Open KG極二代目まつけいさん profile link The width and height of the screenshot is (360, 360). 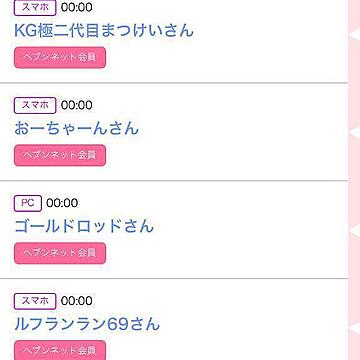[x=104, y=30]
